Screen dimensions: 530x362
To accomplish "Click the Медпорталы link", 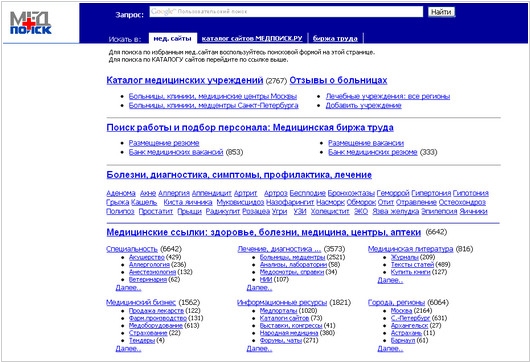I will pos(278,311).
